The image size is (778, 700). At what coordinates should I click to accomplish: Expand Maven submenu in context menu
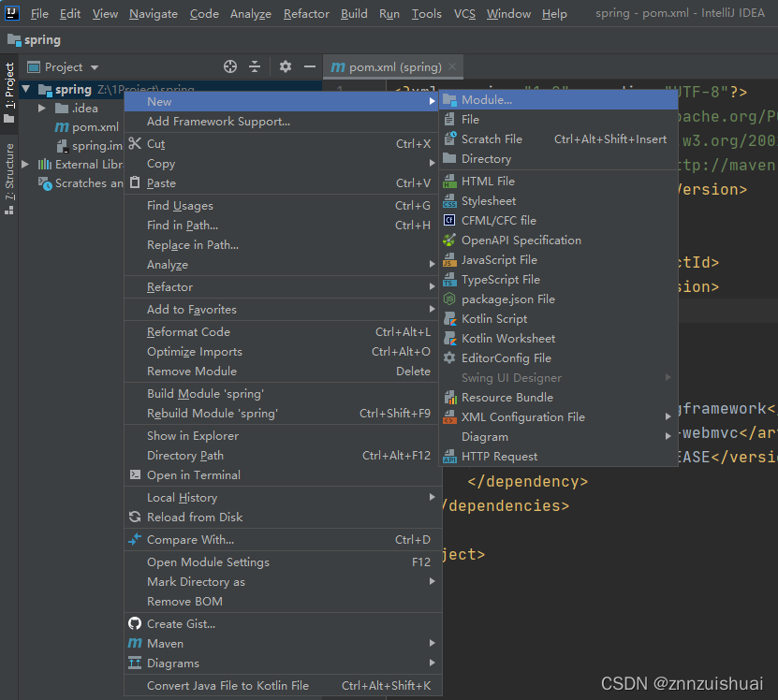tap(283, 644)
